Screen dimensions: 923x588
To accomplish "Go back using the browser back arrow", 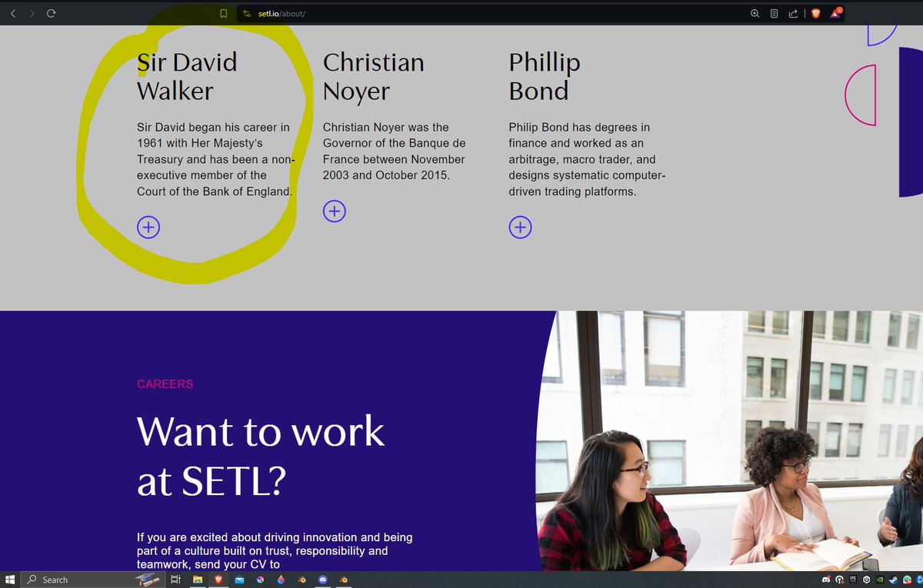I will [13, 13].
